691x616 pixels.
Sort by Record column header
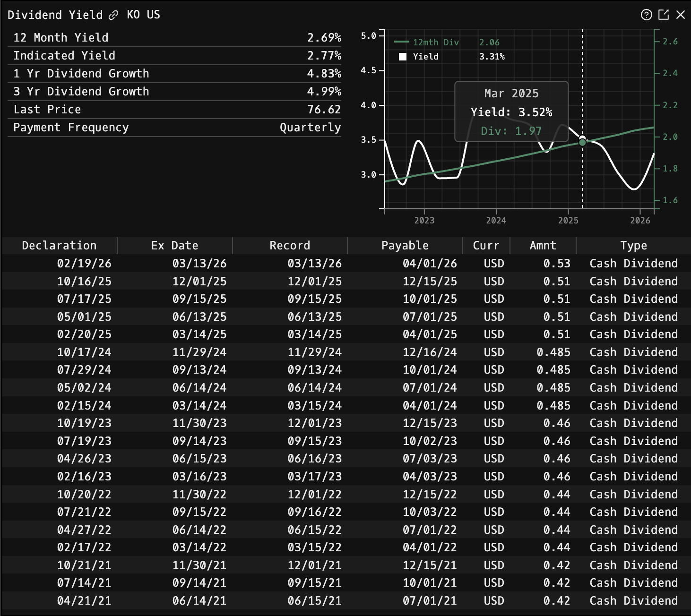[x=290, y=246]
